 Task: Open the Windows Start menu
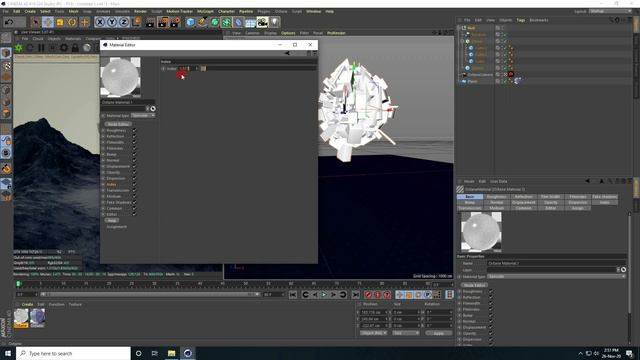8,353
